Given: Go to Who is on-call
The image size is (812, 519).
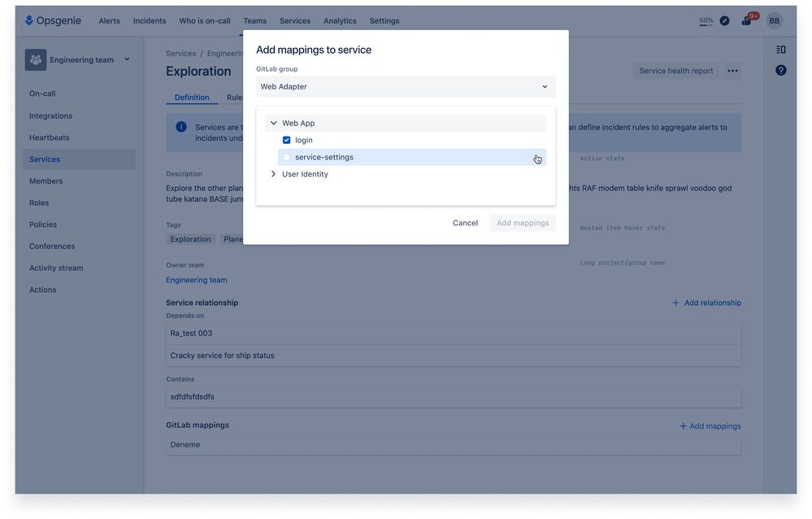Looking at the screenshot, I should click(x=205, y=20).
